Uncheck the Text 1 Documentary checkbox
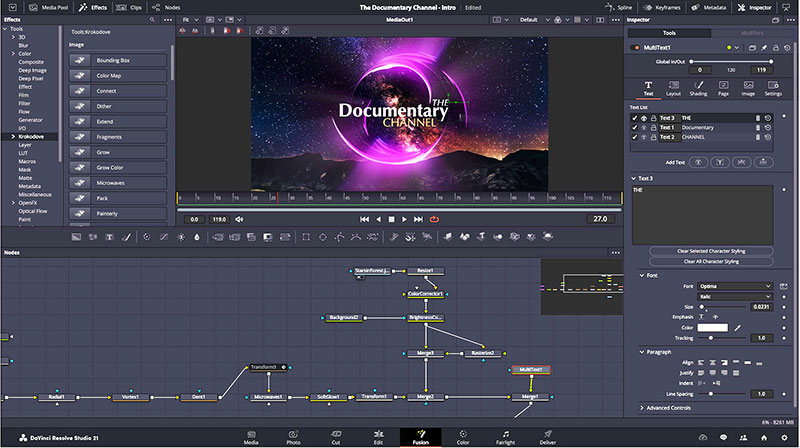Image resolution: width=800 pixels, height=448 pixels. [635, 128]
